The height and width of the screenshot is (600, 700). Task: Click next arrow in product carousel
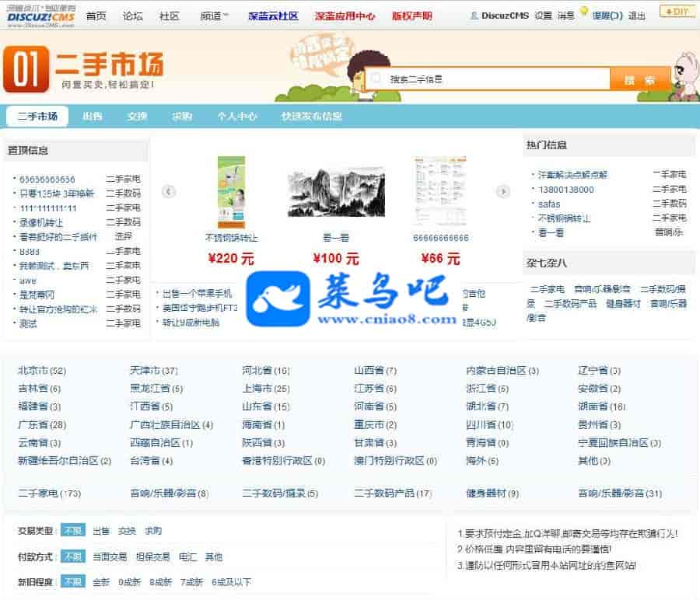tap(503, 191)
